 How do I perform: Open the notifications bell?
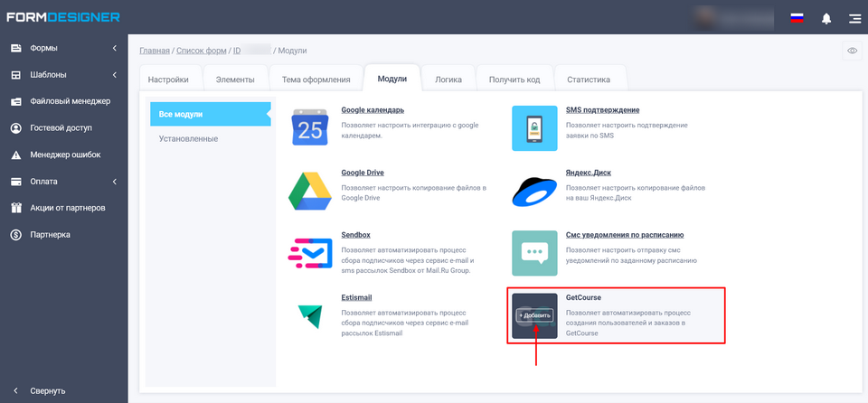tap(826, 18)
